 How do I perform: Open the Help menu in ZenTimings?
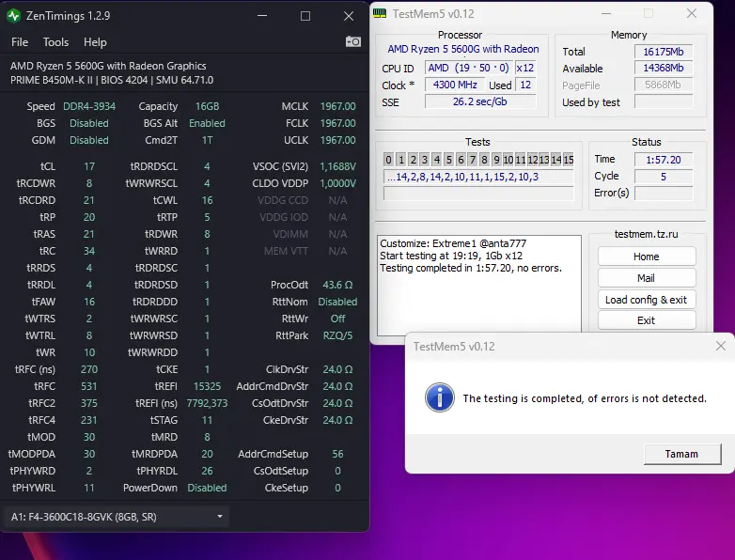[95, 42]
